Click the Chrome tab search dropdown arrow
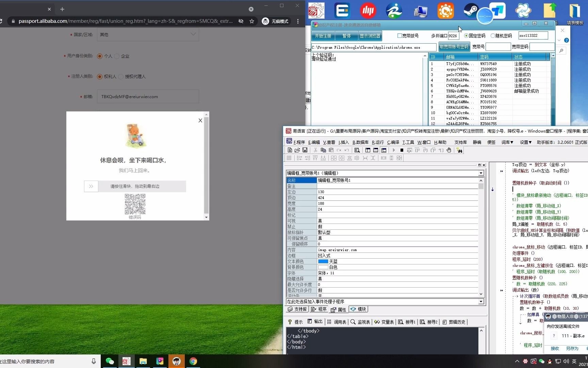The height and width of the screenshot is (368, 588). [x=251, y=9]
